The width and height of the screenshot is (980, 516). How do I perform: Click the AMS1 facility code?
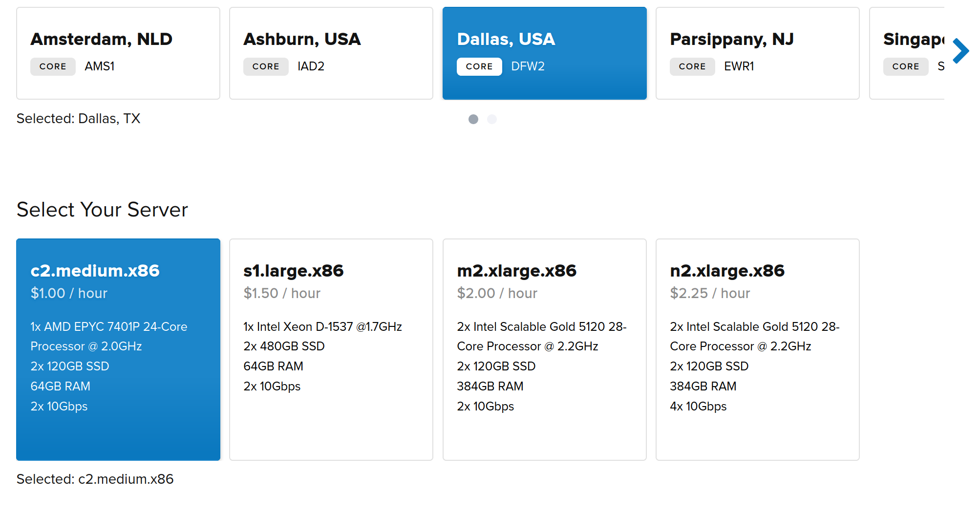(100, 66)
